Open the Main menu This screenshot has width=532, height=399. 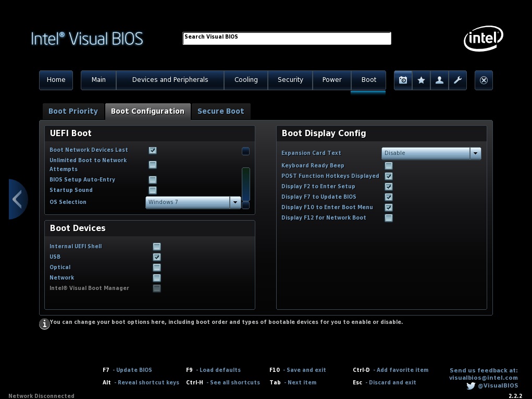click(x=98, y=80)
